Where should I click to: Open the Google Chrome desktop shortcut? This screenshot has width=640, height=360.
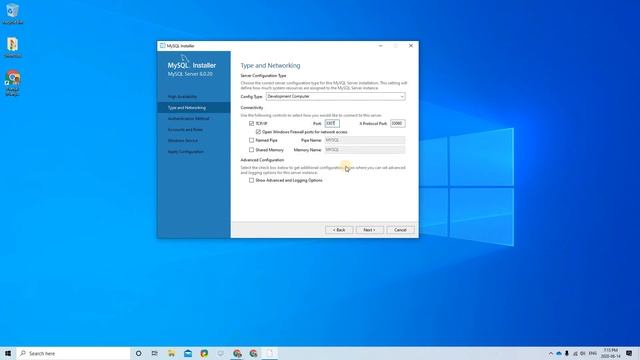point(13,83)
